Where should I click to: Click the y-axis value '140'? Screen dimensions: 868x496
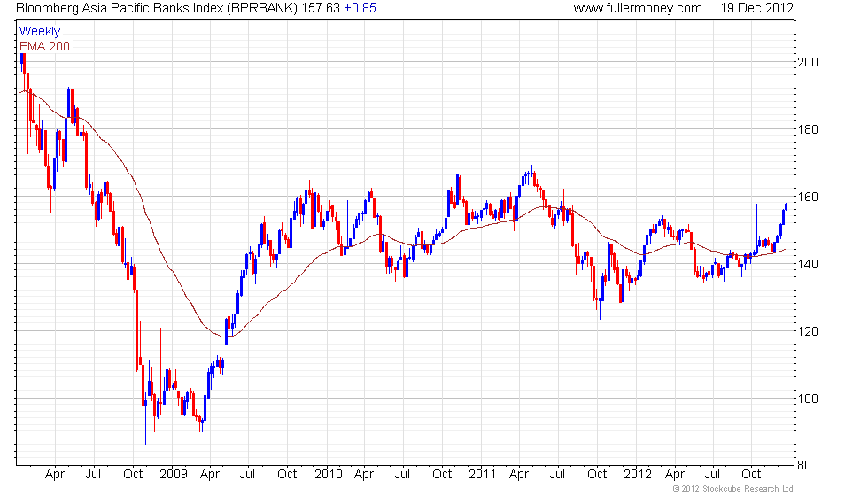[x=807, y=264]
